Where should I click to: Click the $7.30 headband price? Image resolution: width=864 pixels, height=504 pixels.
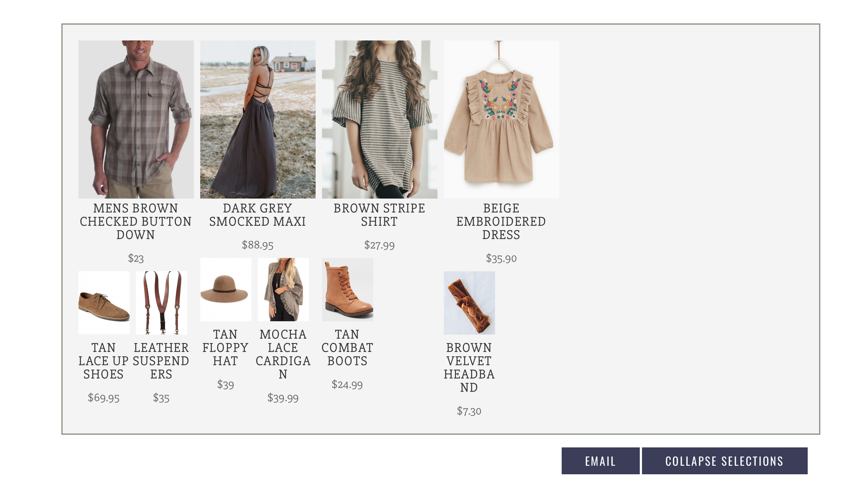click(x=469, y=411)
